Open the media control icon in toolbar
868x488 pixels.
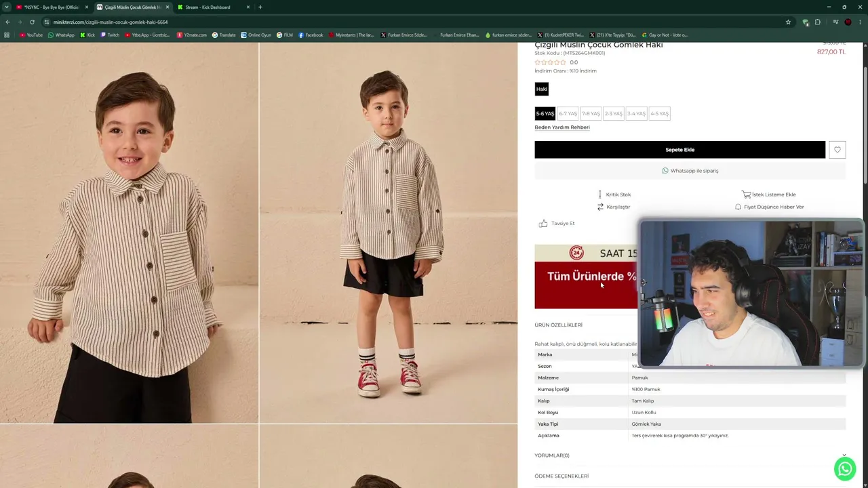click(835, 22)
